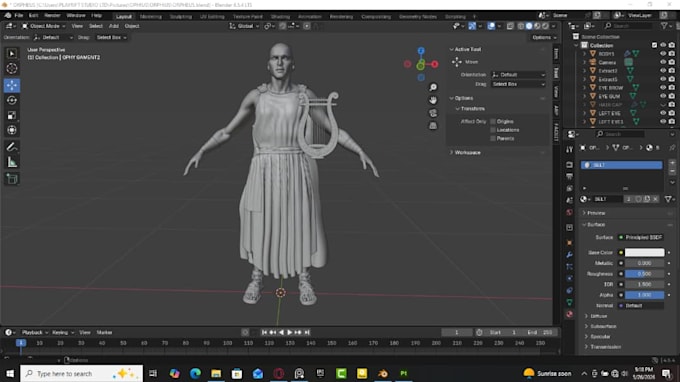
Task: Toggle camera view icon in viewport
Action: (433, 113)
